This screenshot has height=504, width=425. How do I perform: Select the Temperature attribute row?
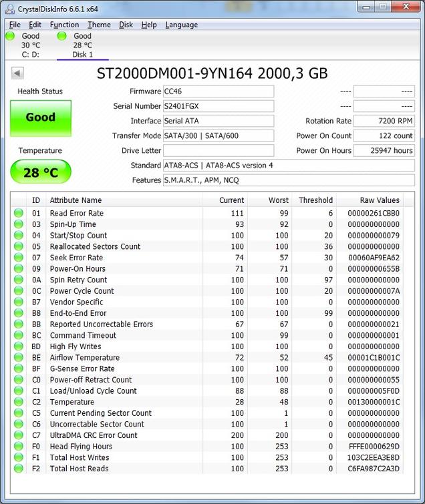[x=207, y=402]
